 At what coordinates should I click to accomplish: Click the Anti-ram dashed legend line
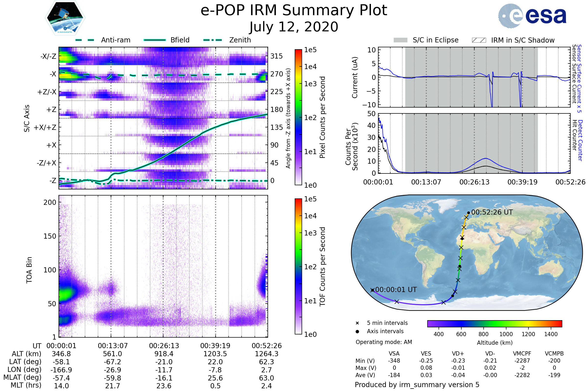[x=85, y=40]
